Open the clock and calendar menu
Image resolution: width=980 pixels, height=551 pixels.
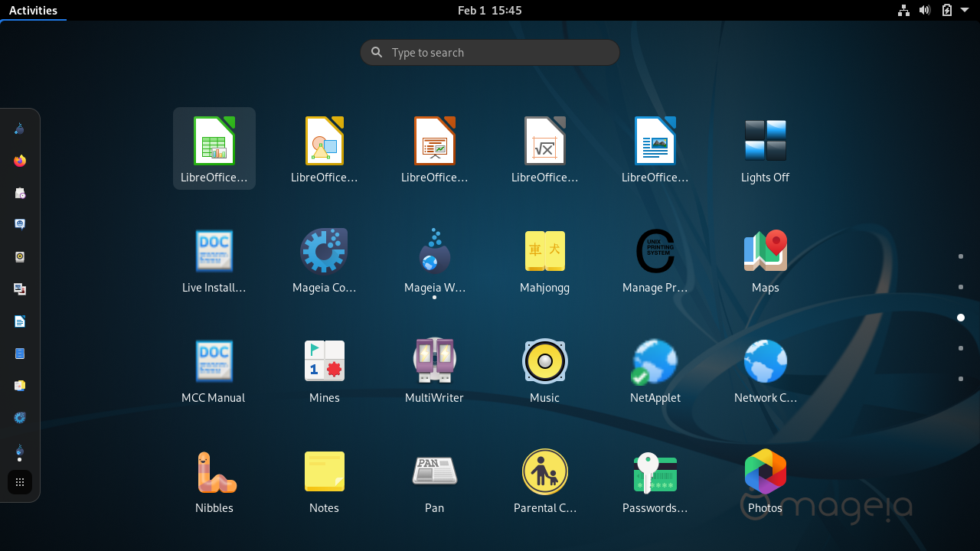click(490, 10)
